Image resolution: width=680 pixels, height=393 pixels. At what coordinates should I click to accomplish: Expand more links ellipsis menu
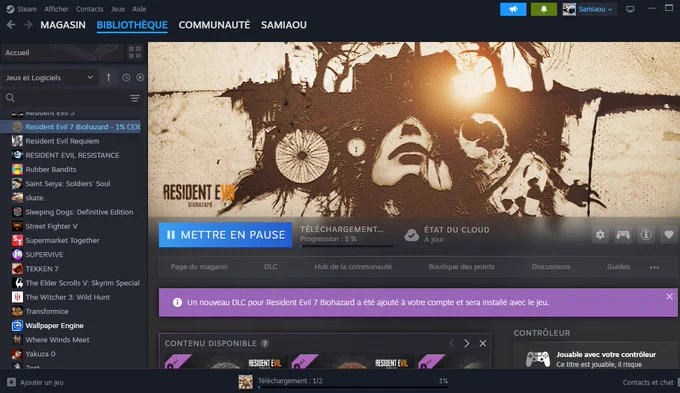654,267
